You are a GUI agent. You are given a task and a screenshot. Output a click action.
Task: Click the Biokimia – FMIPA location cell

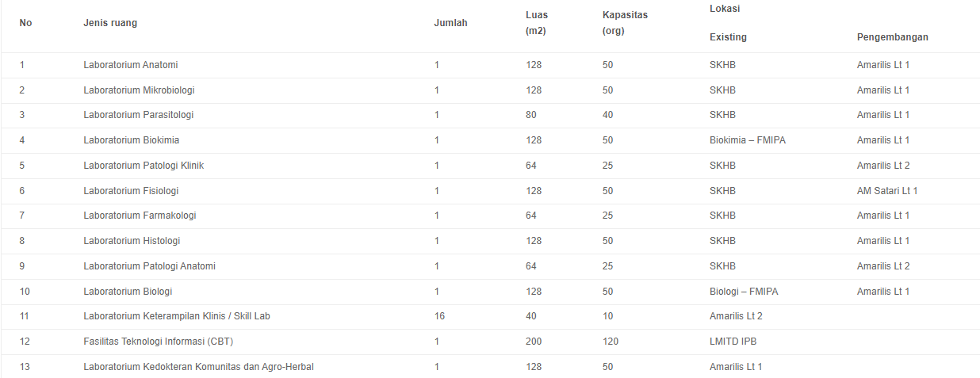click(x=748, y=140)
